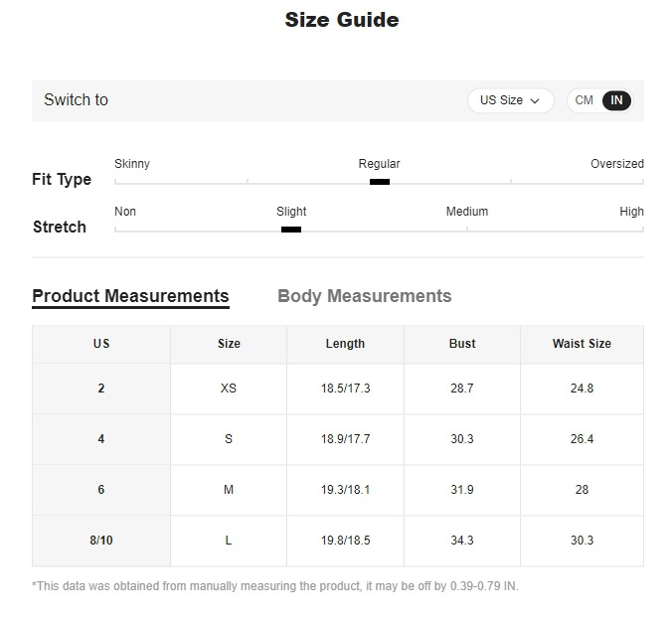Click the size M cell

tap(229, 490)
